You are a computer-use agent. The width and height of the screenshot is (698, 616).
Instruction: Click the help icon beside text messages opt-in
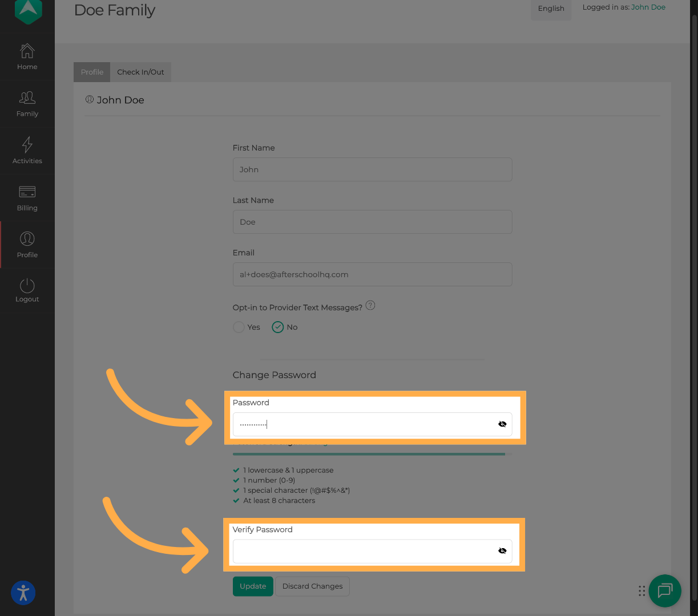pyautogui.click(x=370, y=305)
